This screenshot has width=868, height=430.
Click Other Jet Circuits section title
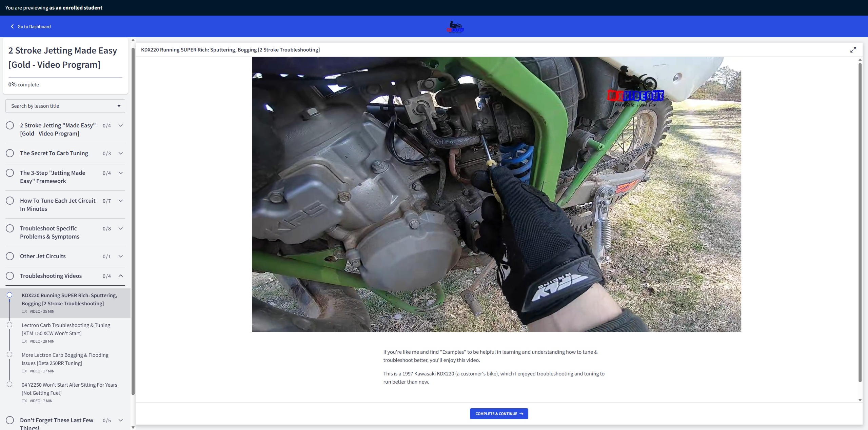(43, 256)
